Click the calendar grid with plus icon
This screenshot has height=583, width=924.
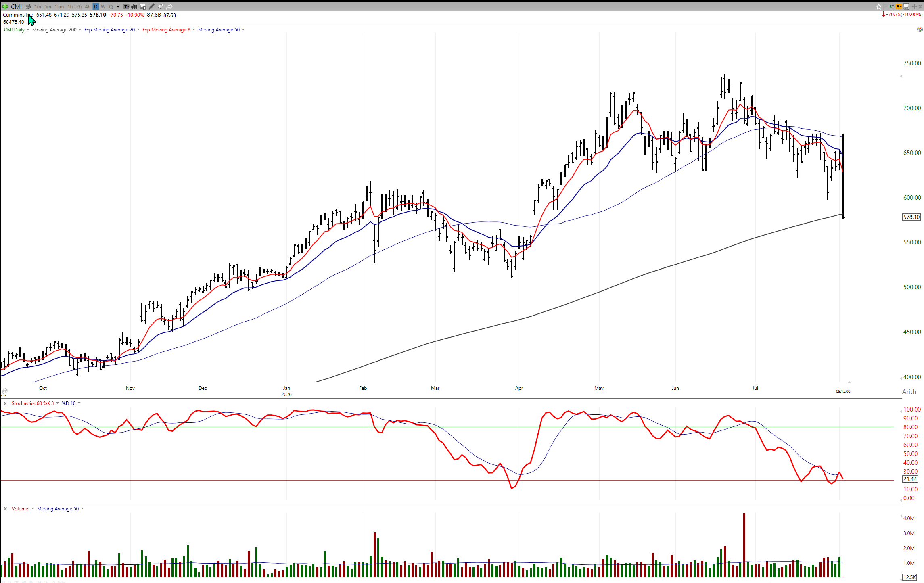pyautogui.click(x=143, y=6)
